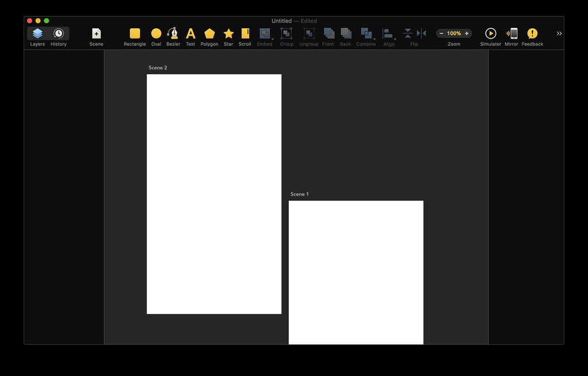
Task: Add a new Scene
Action: click(x=96, y=34)
